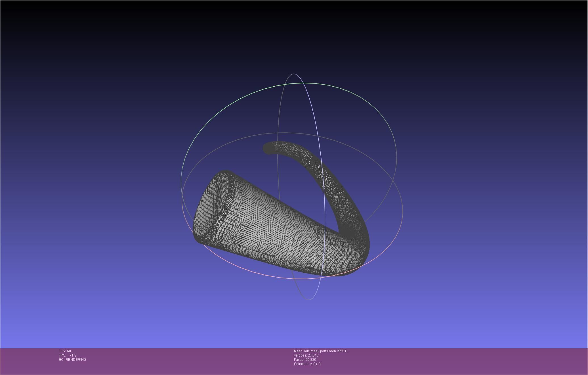The height and width of the screenshot is (375, 588).
Task: Click the FOV: 60 label
Action: (65, 351)
